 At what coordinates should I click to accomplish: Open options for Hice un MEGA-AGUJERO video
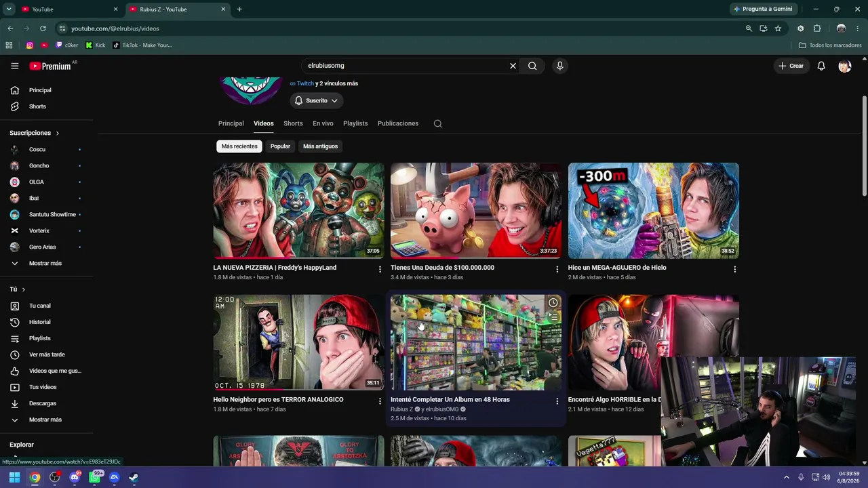734,269
